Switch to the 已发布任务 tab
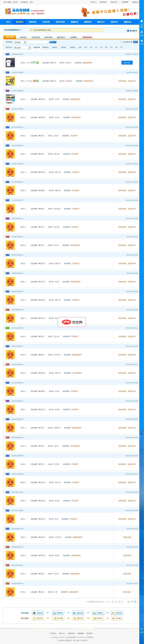The image size is (144, 644). (36, 37)
